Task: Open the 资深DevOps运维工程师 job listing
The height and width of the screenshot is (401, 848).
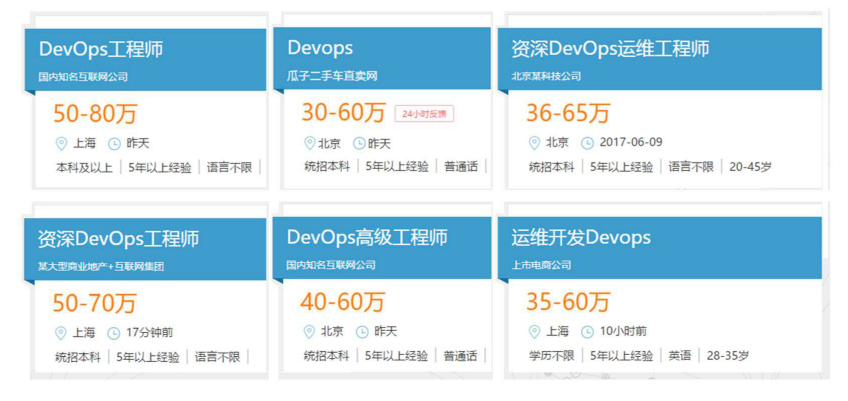Action: pyautogui.click(x=610, y=49)
